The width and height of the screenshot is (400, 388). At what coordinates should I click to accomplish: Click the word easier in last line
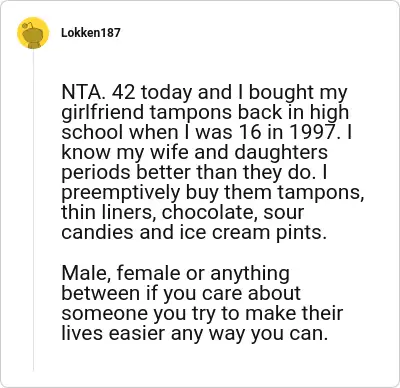pyautogui.click(x=137, y=333)
